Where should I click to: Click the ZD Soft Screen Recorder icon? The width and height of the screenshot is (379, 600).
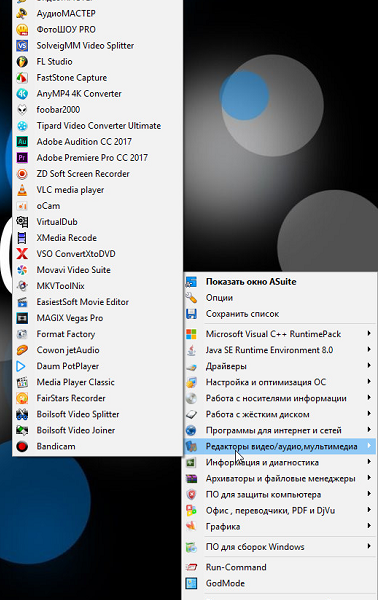[x=22, y=174]
